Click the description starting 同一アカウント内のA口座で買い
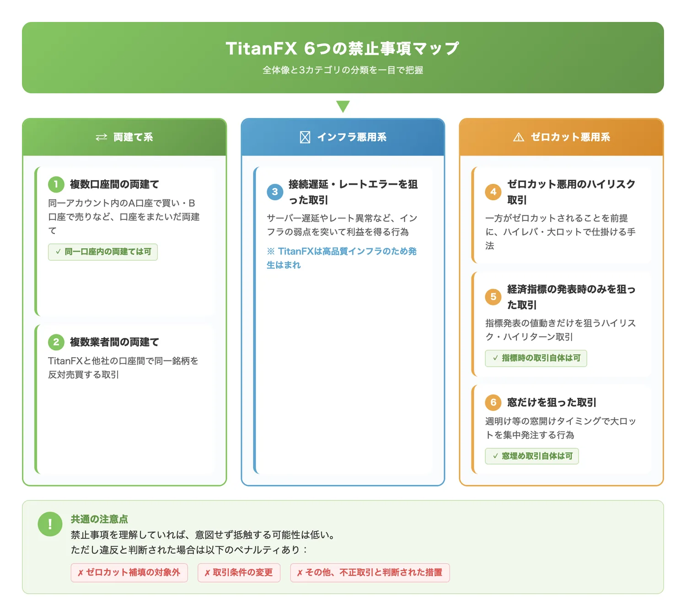Image resolution: width=686 pixels, height=616 pixels. click(x=124, y=217)
